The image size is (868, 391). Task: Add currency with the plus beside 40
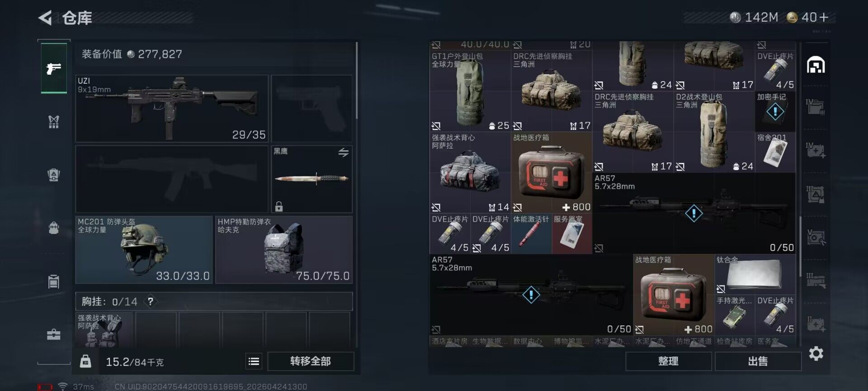(x=824, y=17)
